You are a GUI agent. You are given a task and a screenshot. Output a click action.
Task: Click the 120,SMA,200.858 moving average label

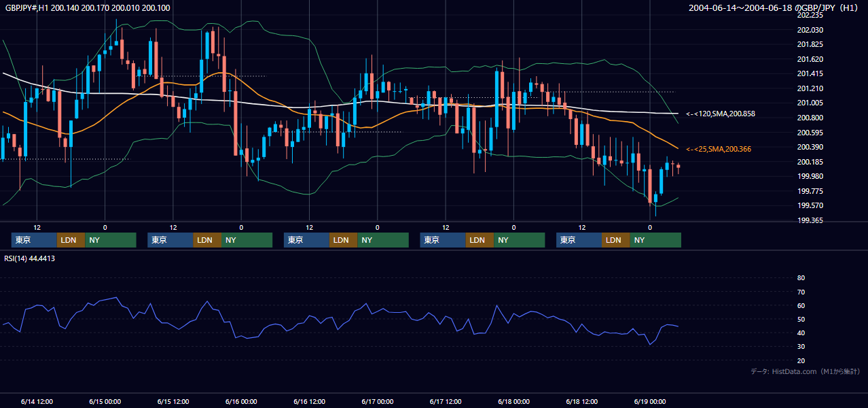tap(720, 114)
